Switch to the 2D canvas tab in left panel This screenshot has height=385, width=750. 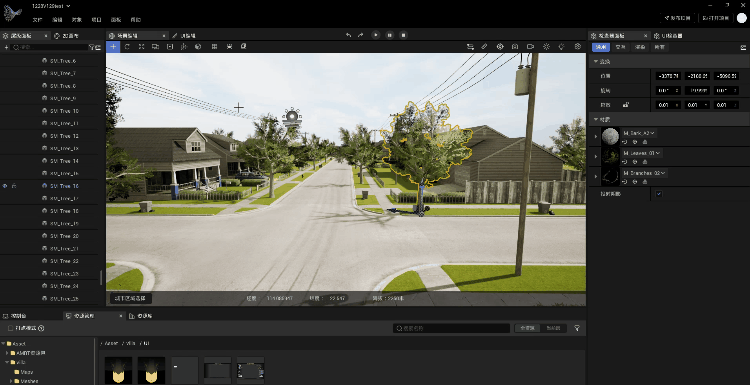click(x=66, y=36)
